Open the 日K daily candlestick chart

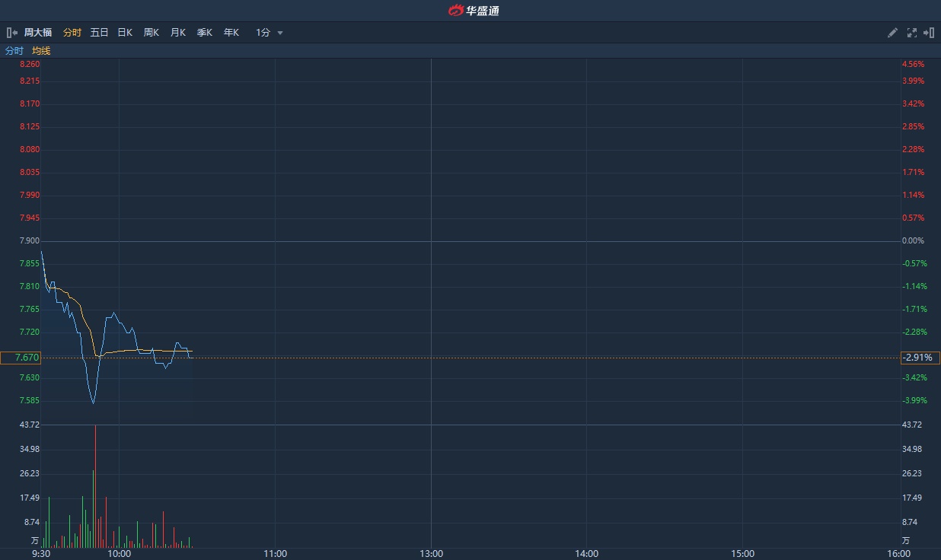tap(125, 33)
